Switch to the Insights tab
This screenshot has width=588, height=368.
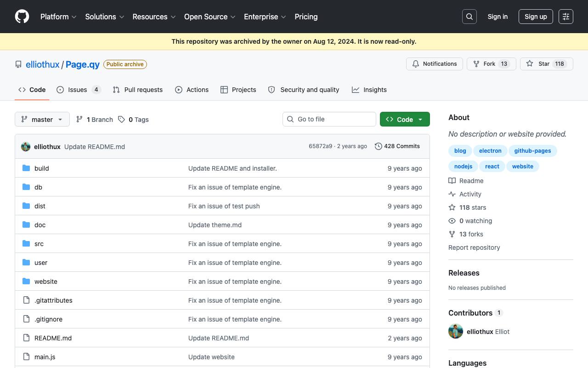369,90
